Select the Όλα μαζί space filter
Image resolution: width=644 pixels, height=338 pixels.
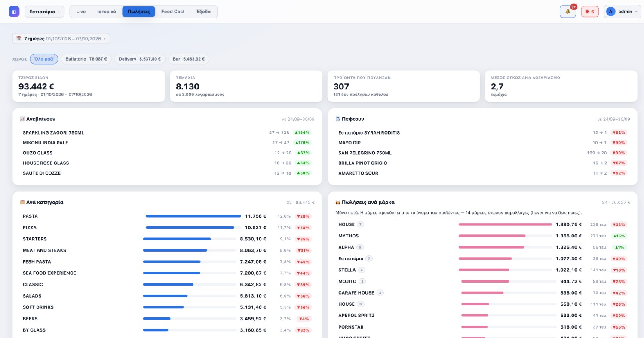tap(44, 59)
